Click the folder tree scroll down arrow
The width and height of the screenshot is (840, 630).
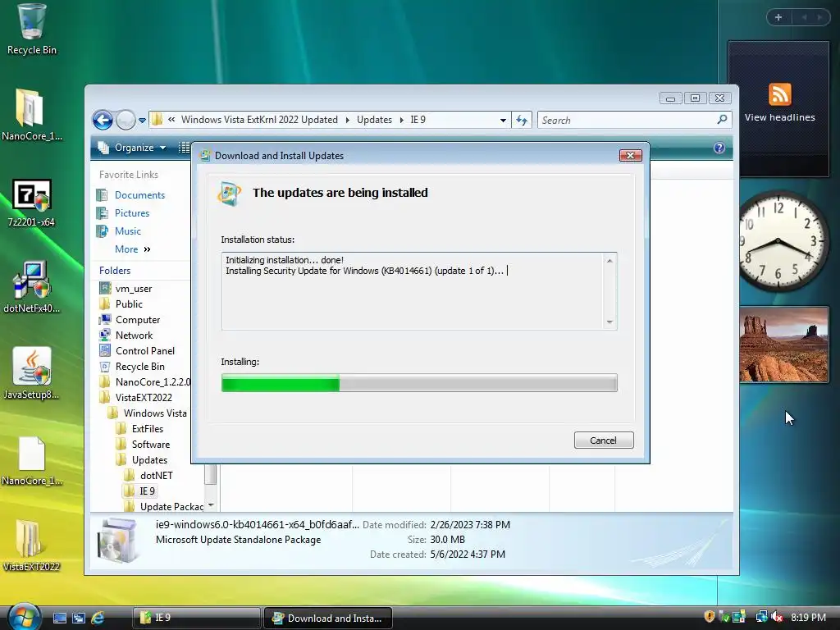tap(211, 505)
